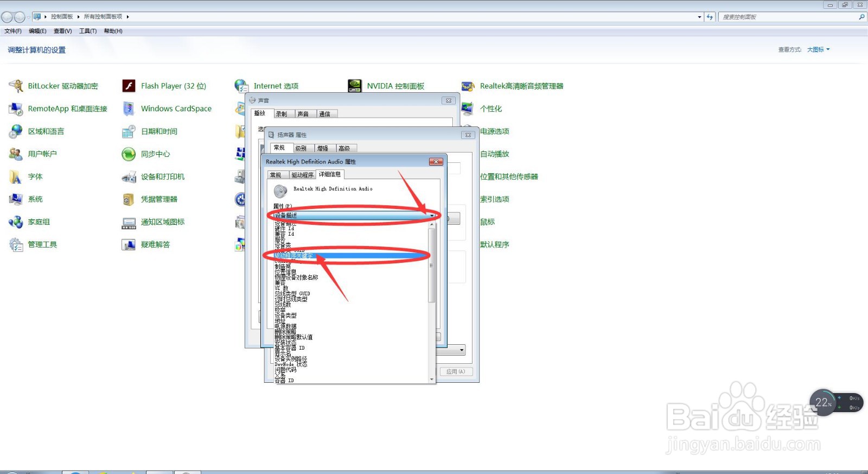Open dropdown at 扬声器 属性 bottom right
Screen dimensions: 868x474
(462, 350)
